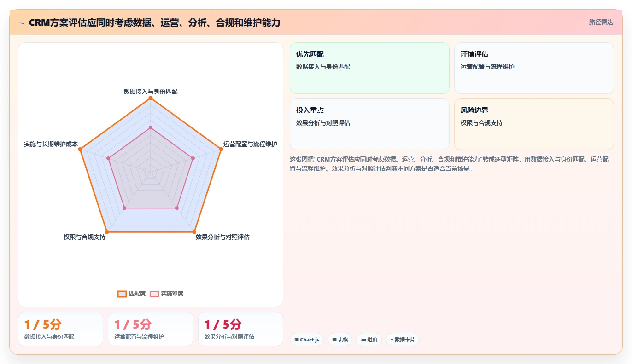Viewport: 632px width, 364px height.
Task: Click the 进度 tag chip
Action: click(x=369, y=340)
